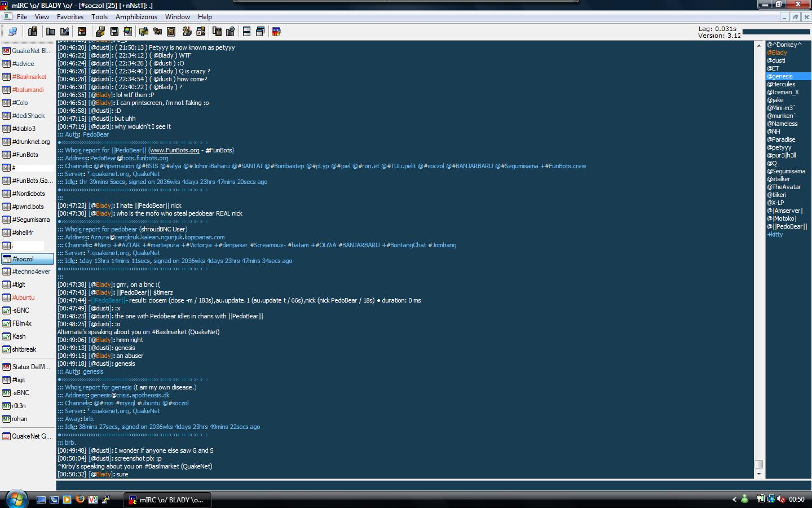Switch to the #shell-fr channel window
812x508 pixels.
coord(28,233)
